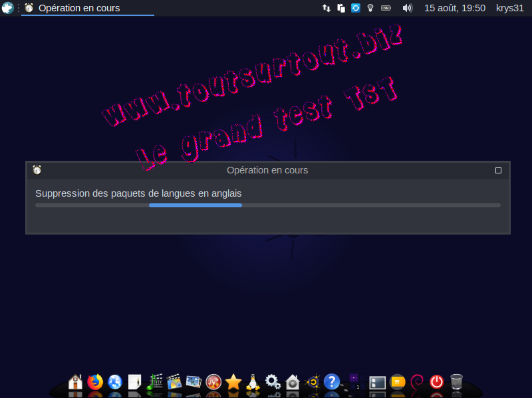Open the applications menu bird logo
The image size is (532, 398).
(7, 8)
